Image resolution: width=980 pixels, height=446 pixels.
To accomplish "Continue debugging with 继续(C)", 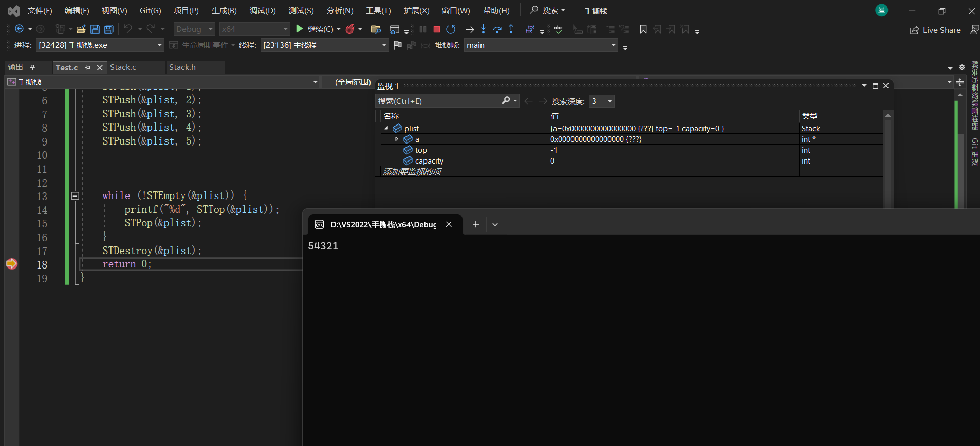I will [314, 29].
